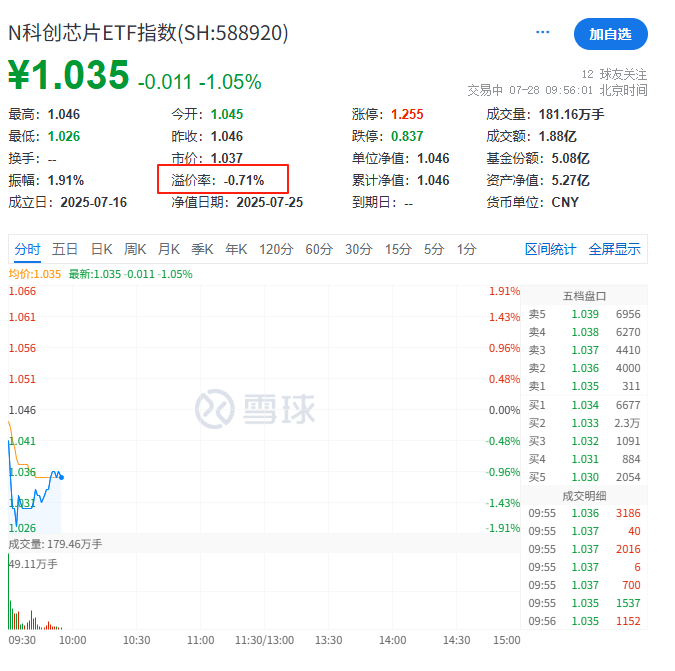The image size is (675, 671).
Task: Switch to the 年K tab
Action: (236, 249)
